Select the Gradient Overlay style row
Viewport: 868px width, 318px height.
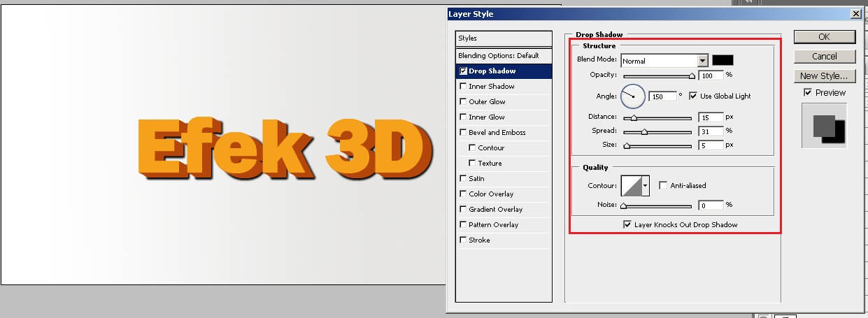click(504, 210)
